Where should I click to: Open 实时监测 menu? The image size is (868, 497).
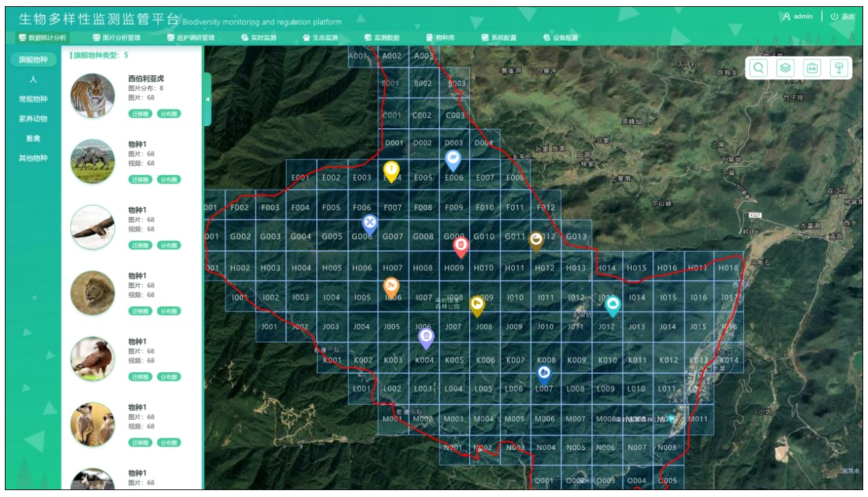pos(258,38)
